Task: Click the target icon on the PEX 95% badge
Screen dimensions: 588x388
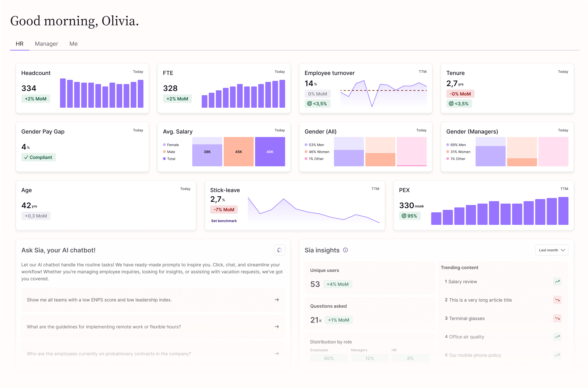Action: click(404, 216)
